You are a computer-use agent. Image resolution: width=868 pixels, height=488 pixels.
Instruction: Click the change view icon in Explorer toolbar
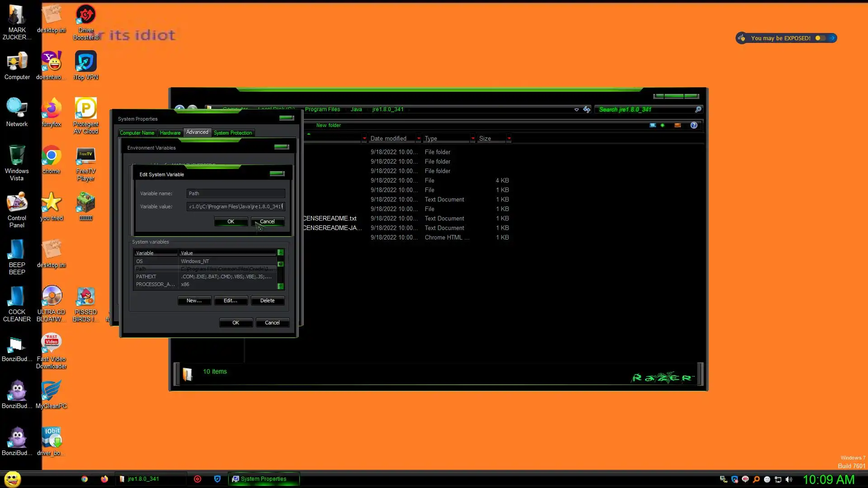pos(653,125)
